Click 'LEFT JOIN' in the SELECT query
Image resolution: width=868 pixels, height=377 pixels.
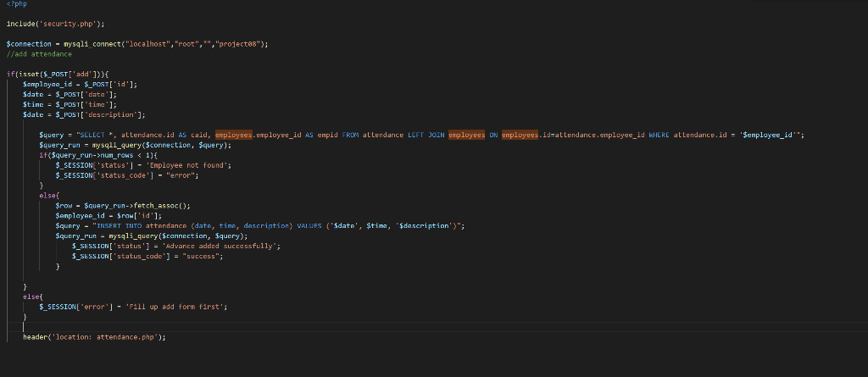pos(426,135)
